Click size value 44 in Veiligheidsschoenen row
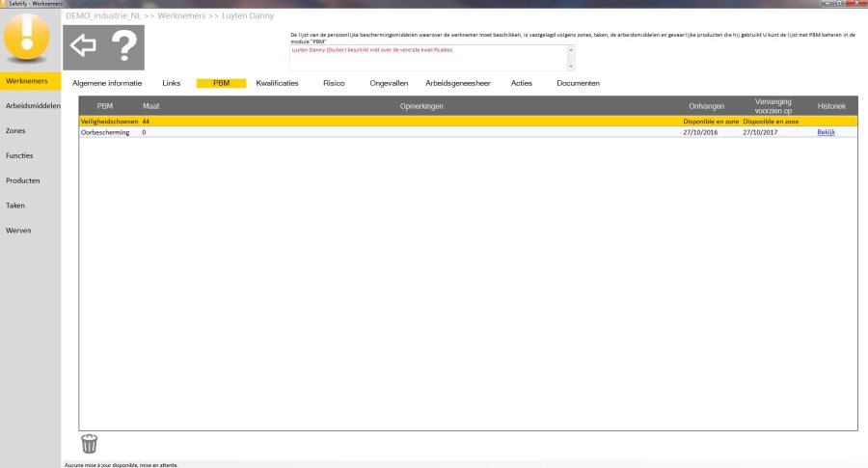The image size is (868, 468). (x=146, y=122)
